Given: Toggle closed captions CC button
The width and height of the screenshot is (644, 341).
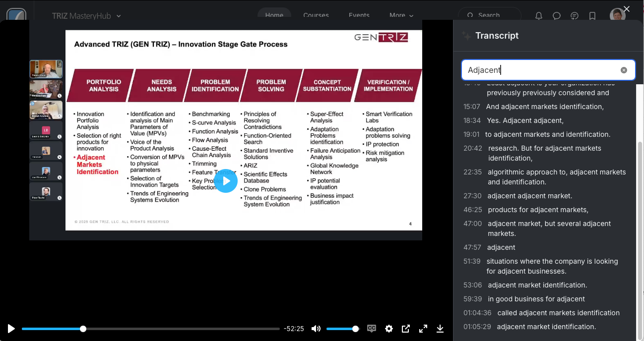Looking at the screenshot, I should tap(372, 329).
